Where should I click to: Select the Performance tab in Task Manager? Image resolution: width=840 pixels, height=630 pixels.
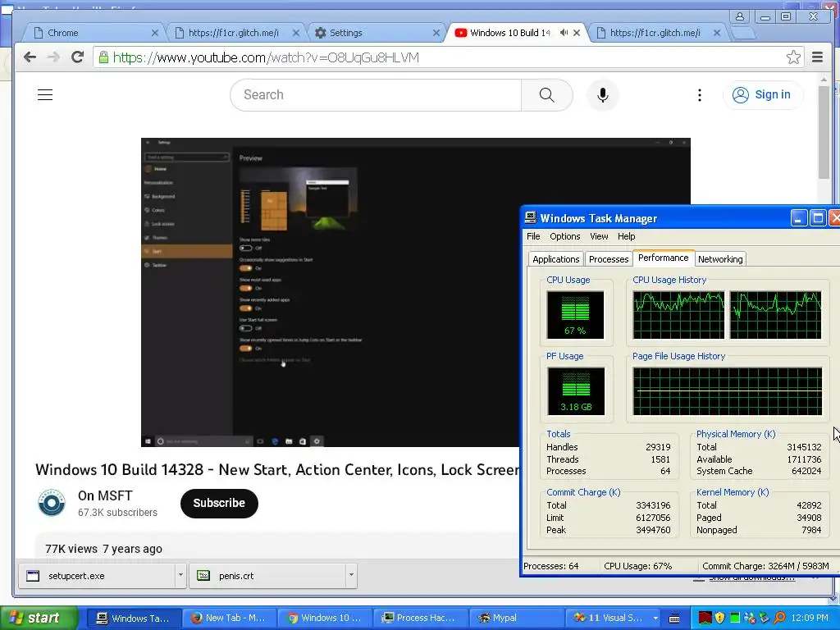[x=663, y=258]
